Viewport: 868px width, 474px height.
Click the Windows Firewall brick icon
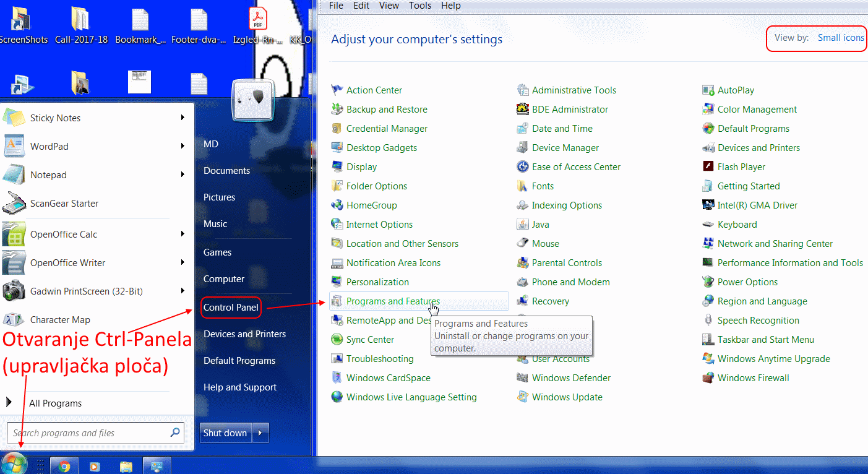(x=708, y=377)
